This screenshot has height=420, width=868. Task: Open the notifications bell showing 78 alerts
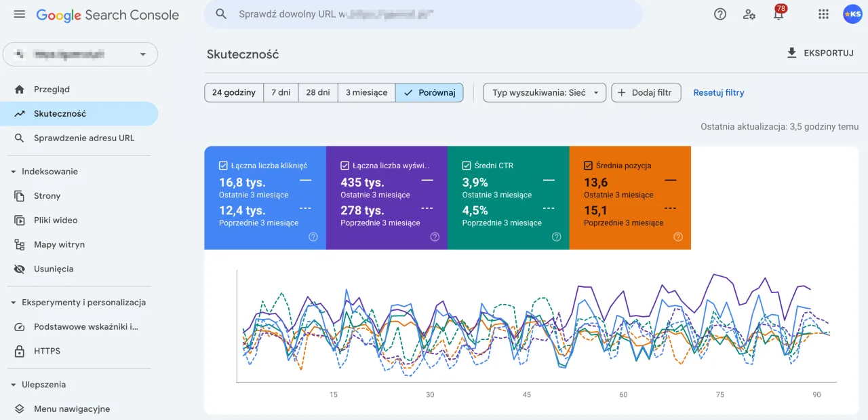click(778, 14)
